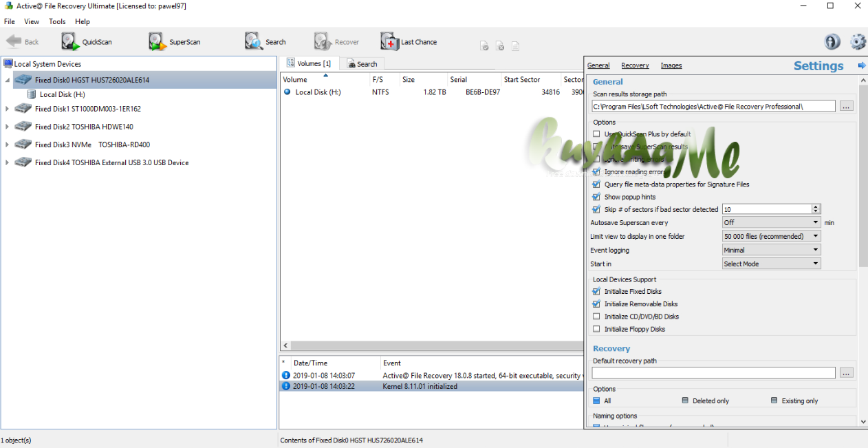Click Fixed Disk4 TOSHIBA External USB icon
This screenshot has height=448, width=868.
[x=23, y=162]
